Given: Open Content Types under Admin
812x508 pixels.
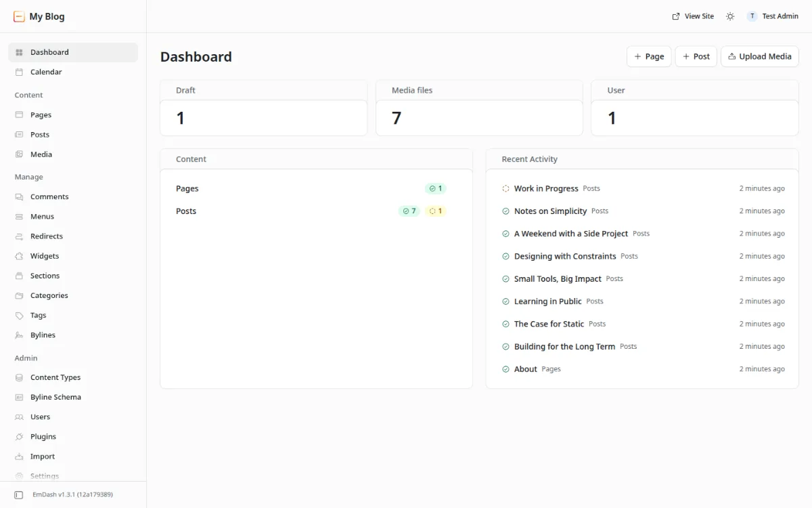Looking at the screenshot, I should (x=73, y=377).
